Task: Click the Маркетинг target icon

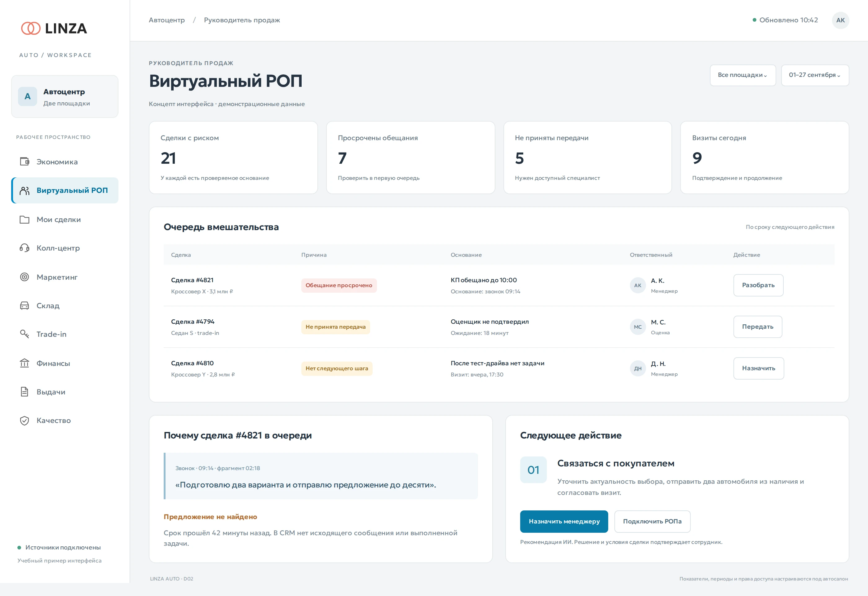Action: [x=24, y=277]
